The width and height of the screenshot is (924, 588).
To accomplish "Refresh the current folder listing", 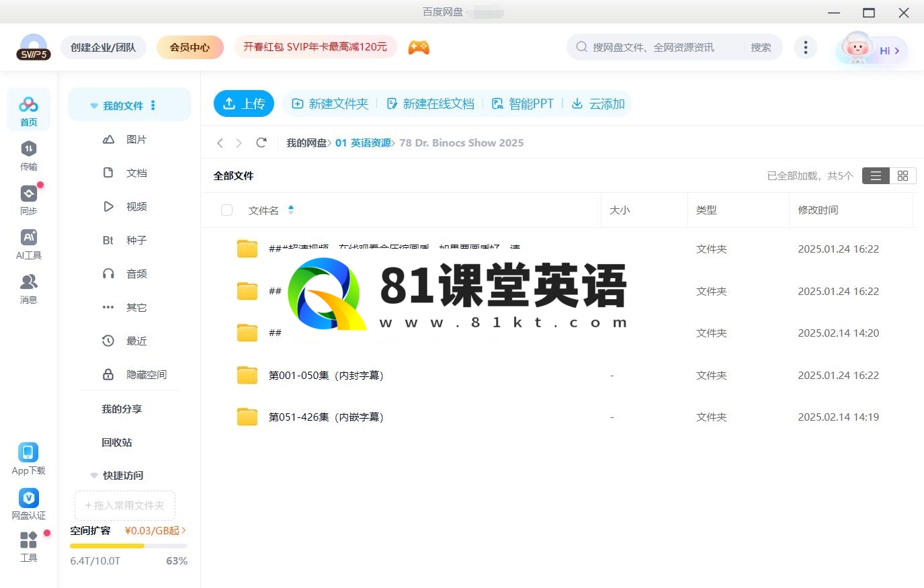I will point(261,142).
